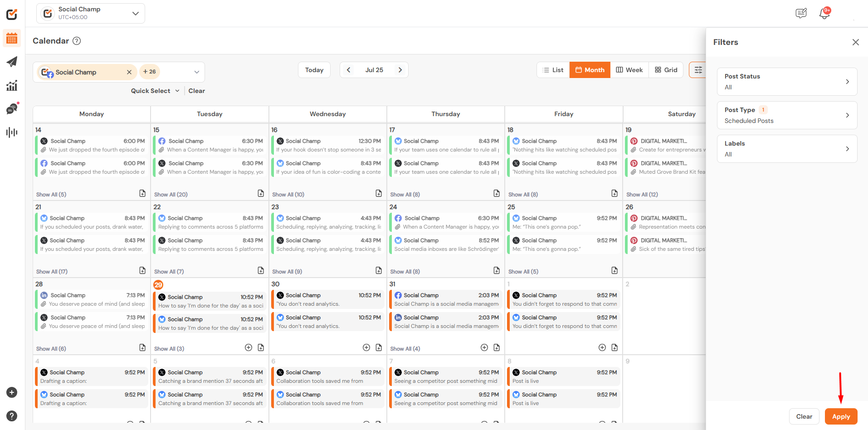Click the Jul 25 month label
Image resolution: width=868 pixels, height=430 pixels.
click(x=374, y=70)
